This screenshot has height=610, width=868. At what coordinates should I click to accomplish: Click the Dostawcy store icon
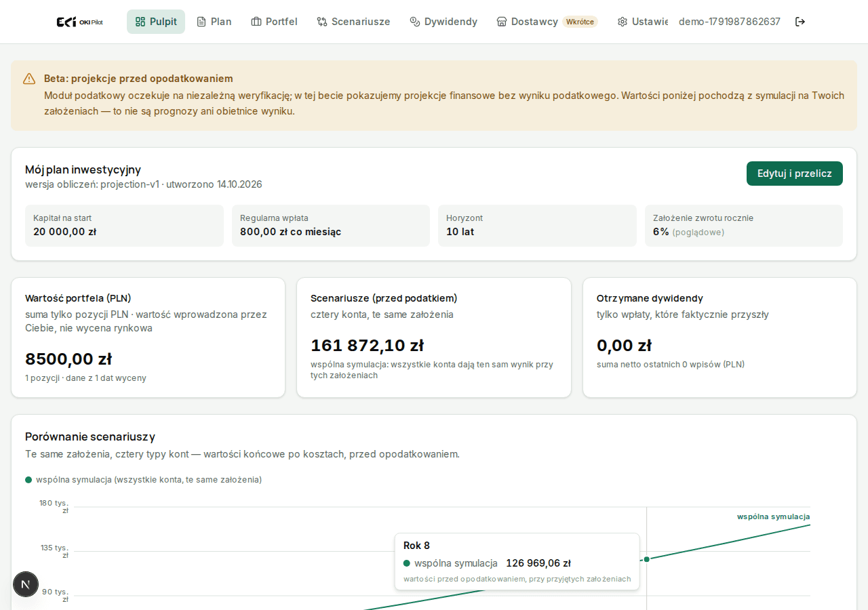(502, 22)
